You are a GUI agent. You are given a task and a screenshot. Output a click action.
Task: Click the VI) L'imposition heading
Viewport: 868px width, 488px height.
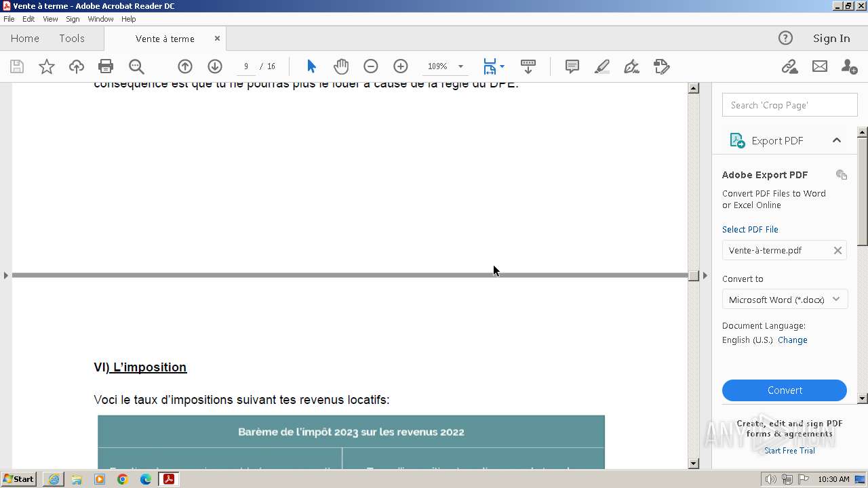pos(140,367)
